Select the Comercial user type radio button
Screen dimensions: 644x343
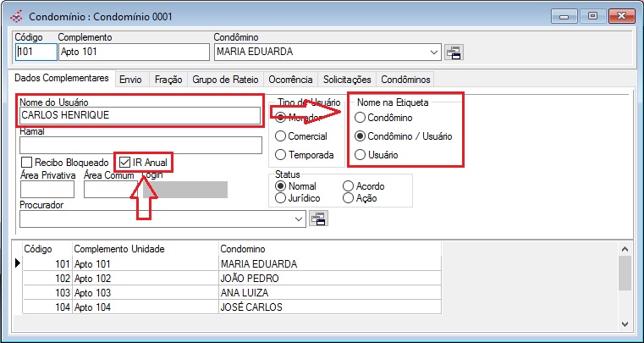pos(281,136)
